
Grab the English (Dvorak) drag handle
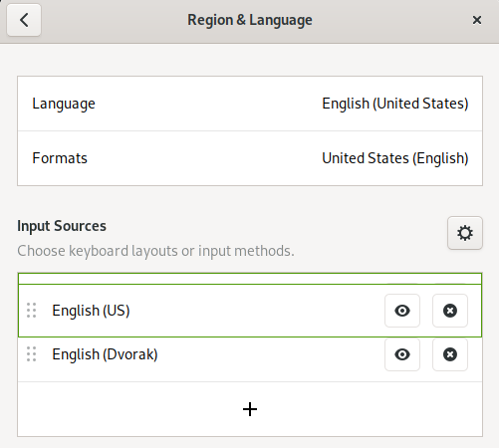point(32,354)
